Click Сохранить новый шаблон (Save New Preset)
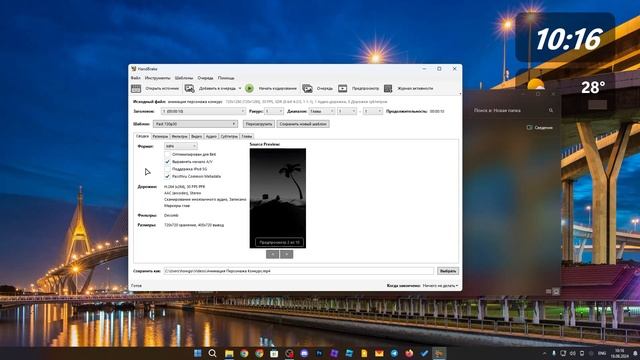The width and height of the screenshot is (640, 360). click(x=303, y=124)
